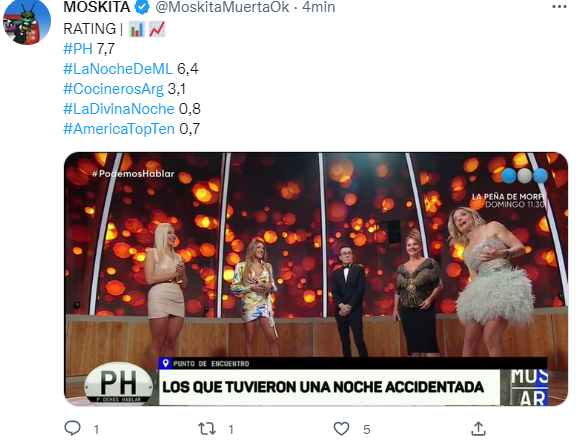Open the @MoskitaMuertaOk handle
Screen dimensions: 579x446
click(x=222, y=7)
